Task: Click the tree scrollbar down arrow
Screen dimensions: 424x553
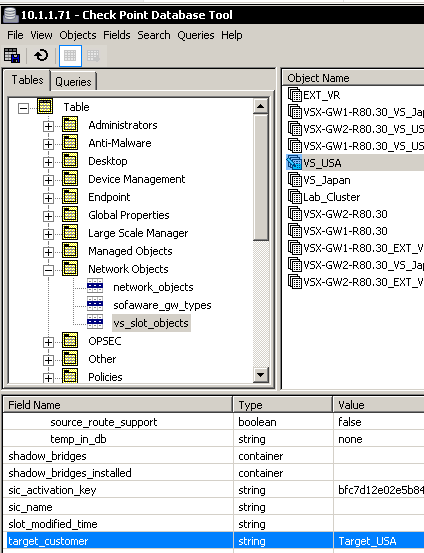Action: [261, 375]
